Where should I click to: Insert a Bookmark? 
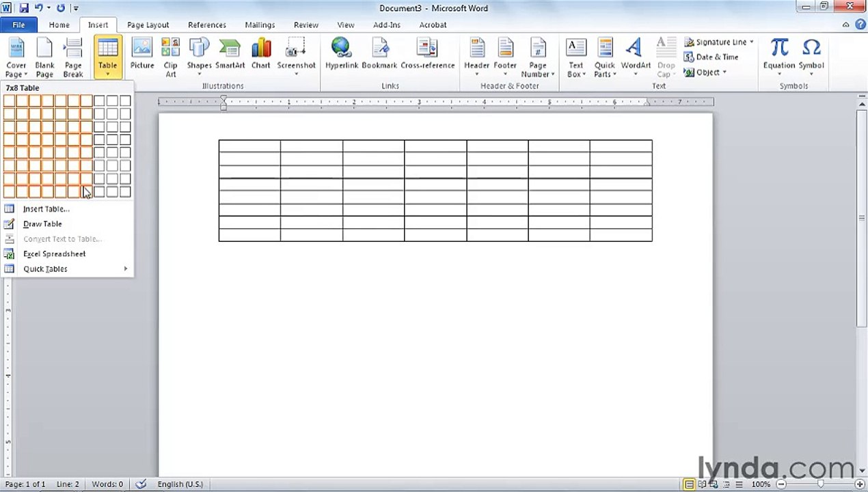coord(379,54)
